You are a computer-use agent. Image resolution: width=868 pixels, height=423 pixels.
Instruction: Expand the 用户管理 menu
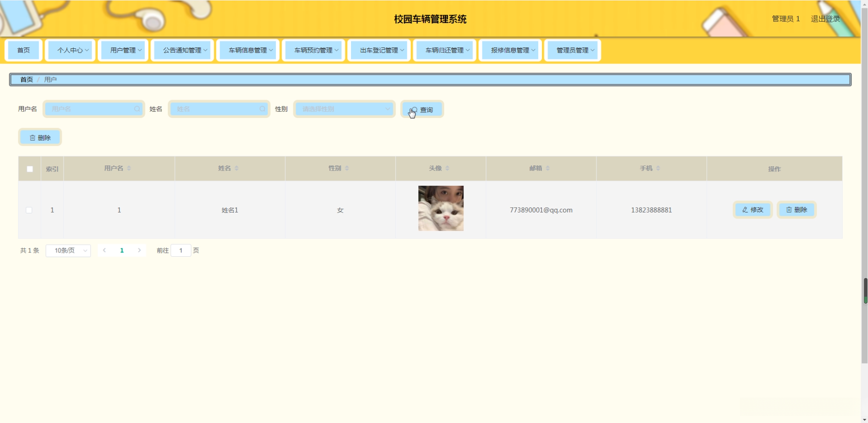tap(123, 50)
